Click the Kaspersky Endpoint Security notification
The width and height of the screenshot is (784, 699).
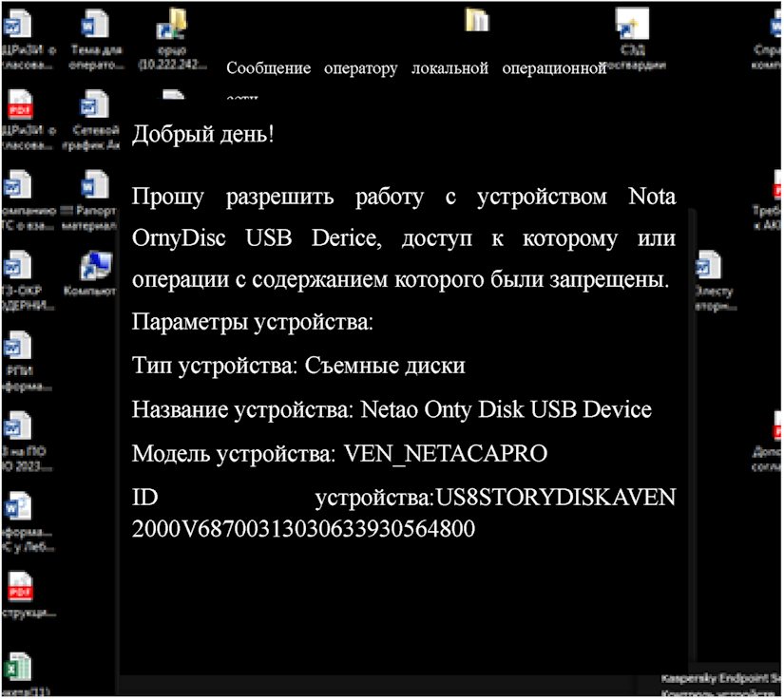point(720,684)
